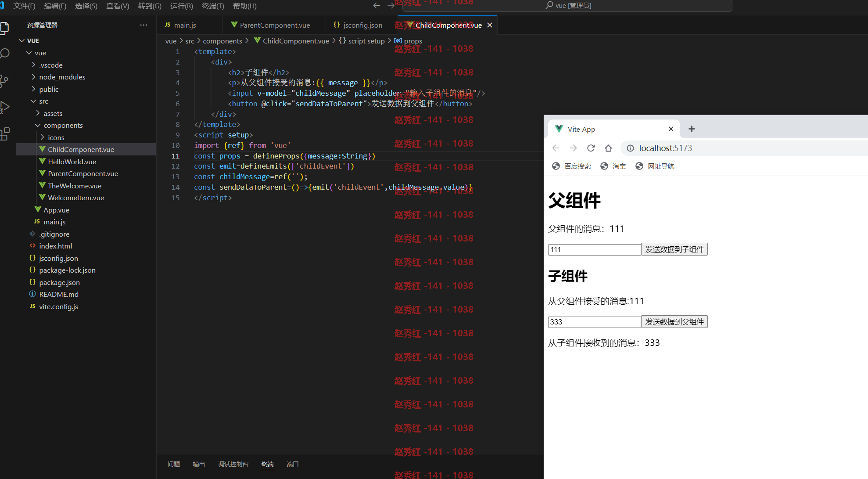This screenshot has width=868, height=479.
Task: Collapse the components folder
Action: [38, 125]
